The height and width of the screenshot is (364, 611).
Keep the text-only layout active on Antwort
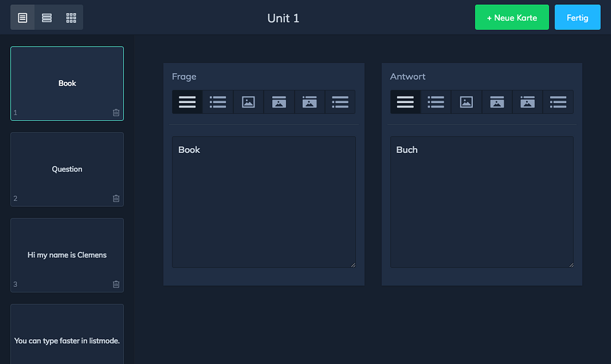pyautogui.click(x=405, y=102)
